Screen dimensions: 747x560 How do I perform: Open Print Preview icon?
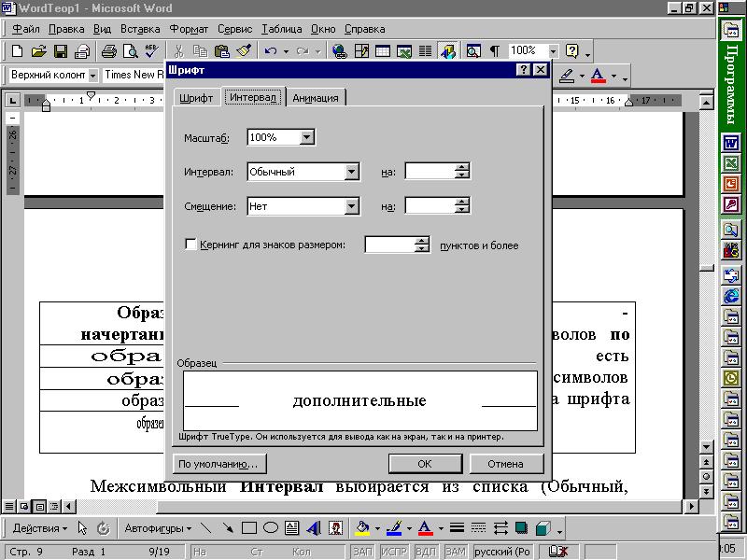(130, 51)
